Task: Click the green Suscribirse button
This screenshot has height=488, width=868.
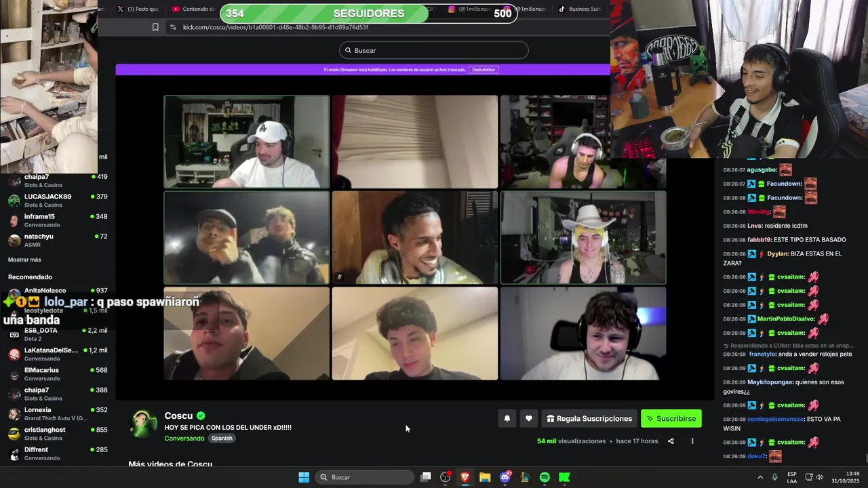Action: (671, 419)
